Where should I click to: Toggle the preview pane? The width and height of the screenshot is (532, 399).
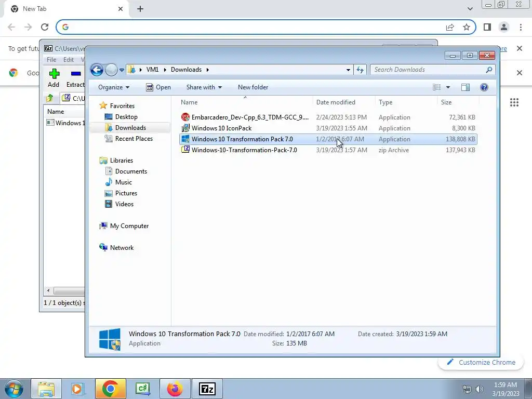(x=465, y=87)
